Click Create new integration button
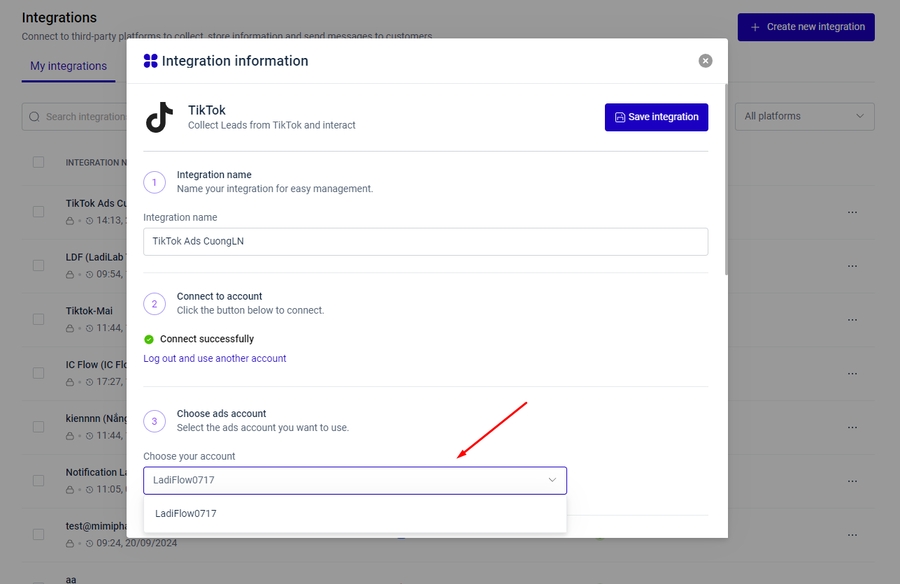The image size is (900, 584). (805, 27)
